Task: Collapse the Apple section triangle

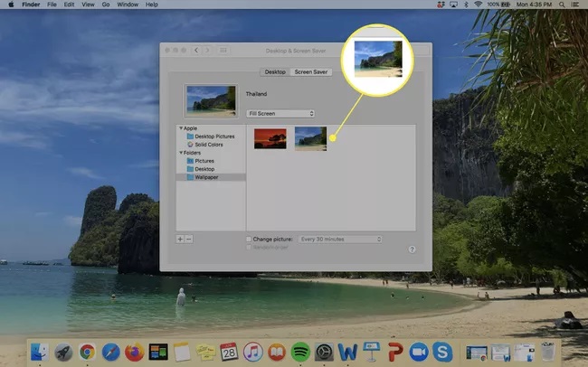Action: pyautogui.click(x=181, y=128)
